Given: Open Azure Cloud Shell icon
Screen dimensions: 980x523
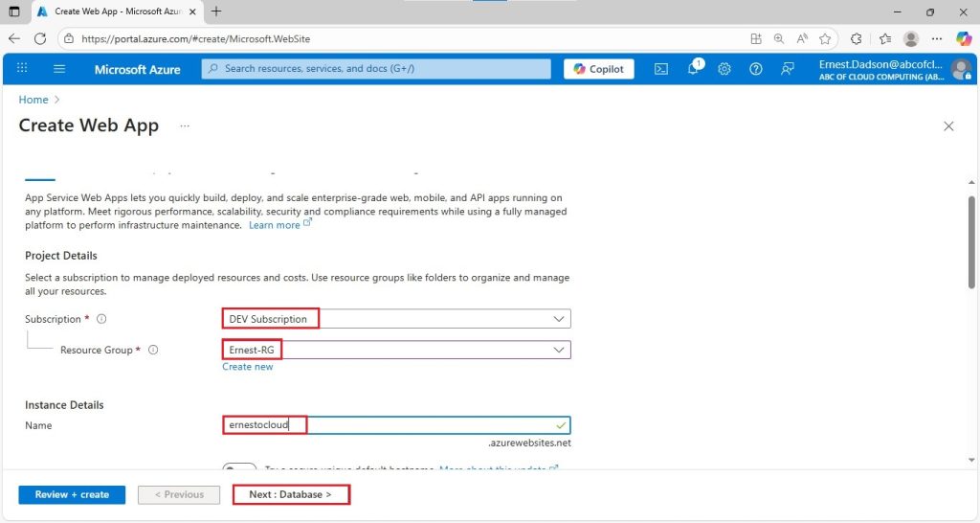Looking at the screenshot, I should pyautogui.click(x=660, y=69).
